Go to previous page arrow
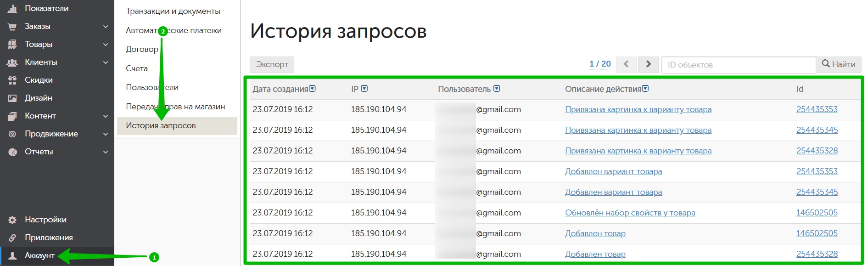The width and height of the screenshot is (868, 266). pyautogui.click(x=626, y=64)
